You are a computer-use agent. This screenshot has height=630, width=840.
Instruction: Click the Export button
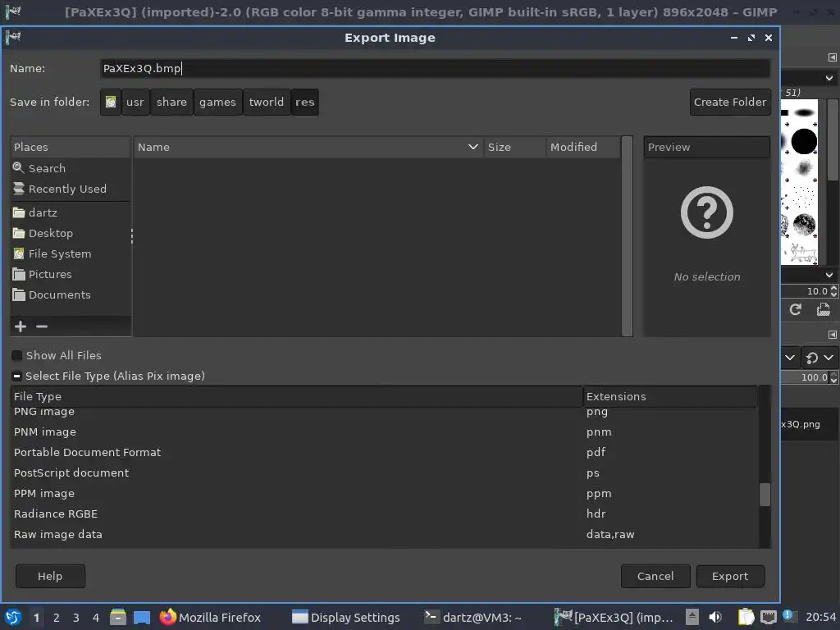pos(729,576)
